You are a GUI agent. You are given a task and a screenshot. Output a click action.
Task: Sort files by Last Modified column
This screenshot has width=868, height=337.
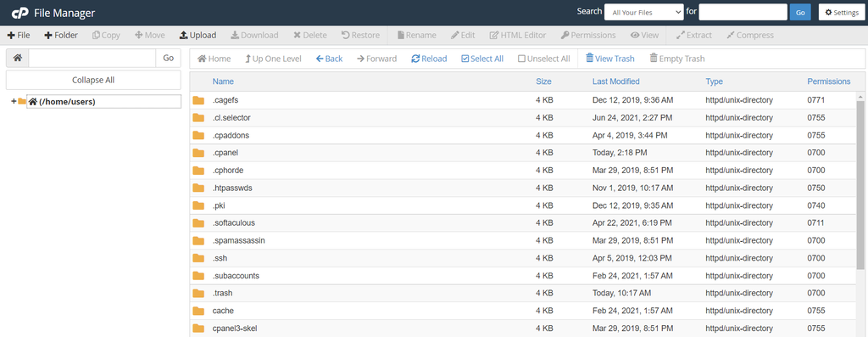click(x=615, y=81)
